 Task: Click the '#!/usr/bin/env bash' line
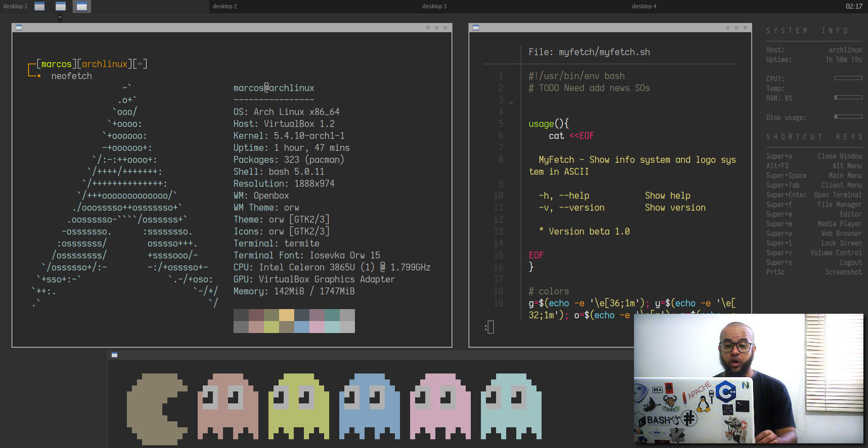click(x=577, y=76)
